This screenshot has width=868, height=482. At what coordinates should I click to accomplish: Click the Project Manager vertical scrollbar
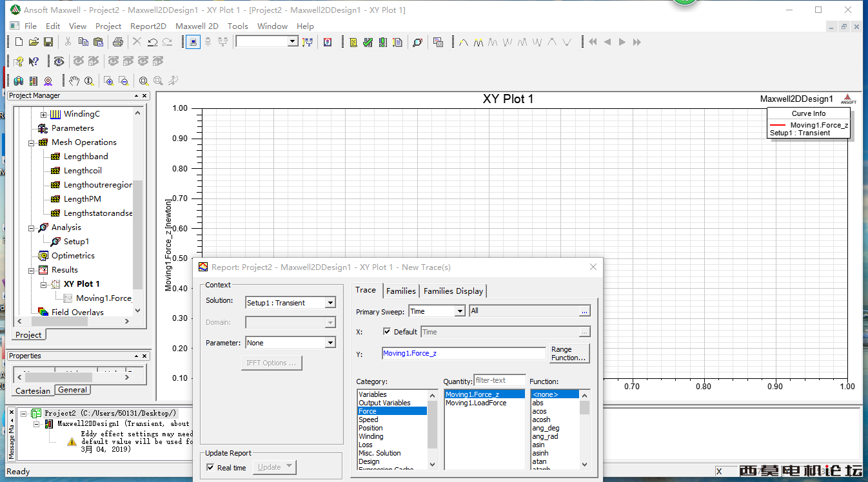coord(137,211)
